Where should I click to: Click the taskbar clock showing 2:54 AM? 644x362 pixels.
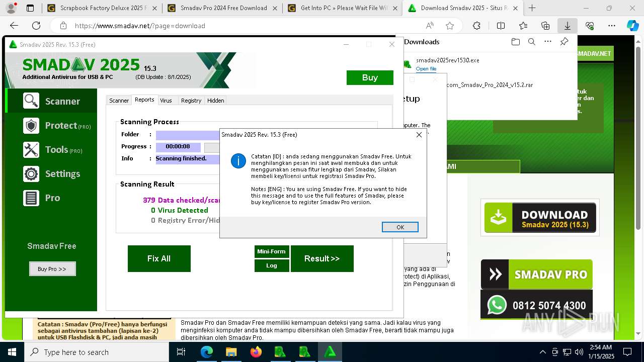pyautogui.click(x=601, y=352)
